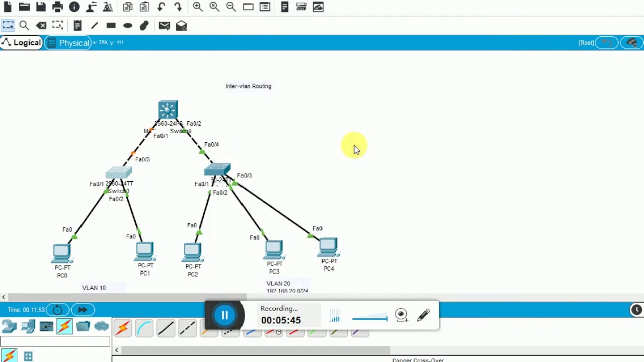
Task: Add a Simple PDU envelope
Action: tap(165, 25)
